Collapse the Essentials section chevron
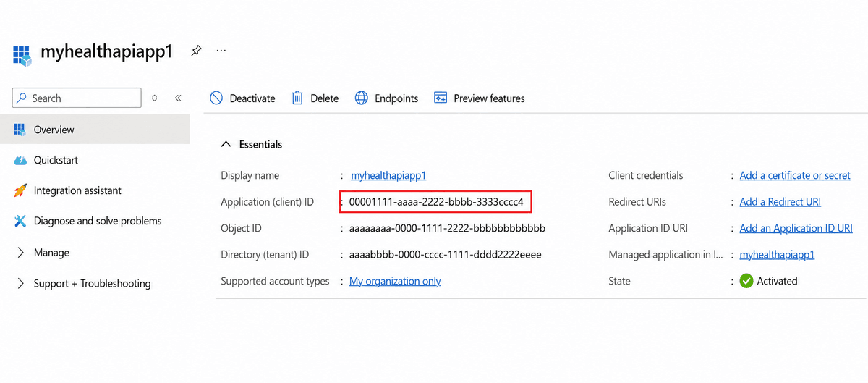The image size is (868, 383). click(x=226, y=144)
